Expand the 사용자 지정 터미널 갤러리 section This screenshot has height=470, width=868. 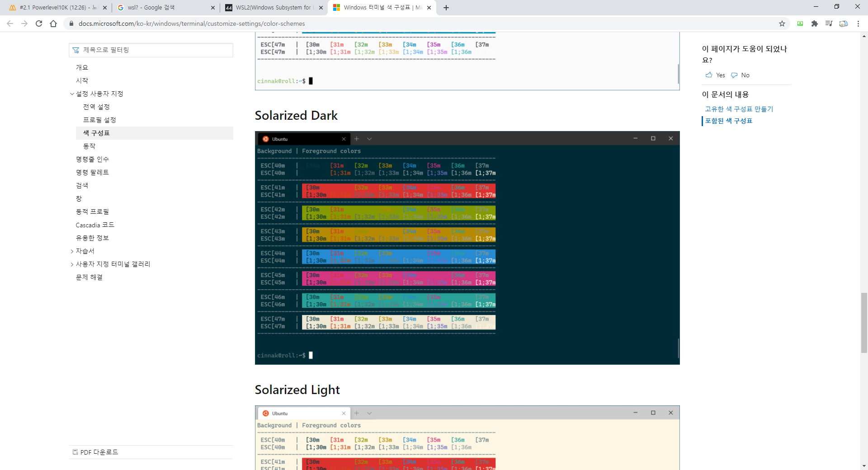point(71,264)
